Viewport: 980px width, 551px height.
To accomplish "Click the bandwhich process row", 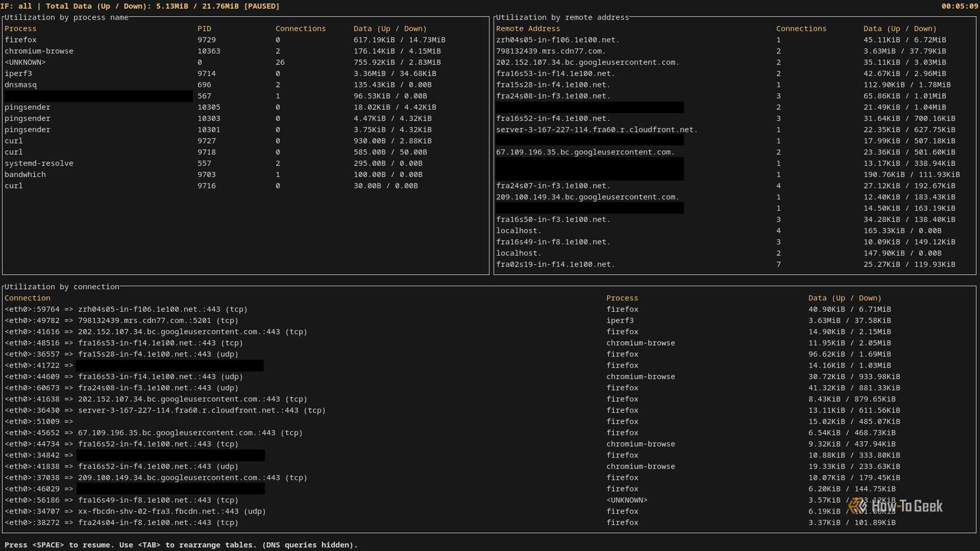I will [25, 175].
